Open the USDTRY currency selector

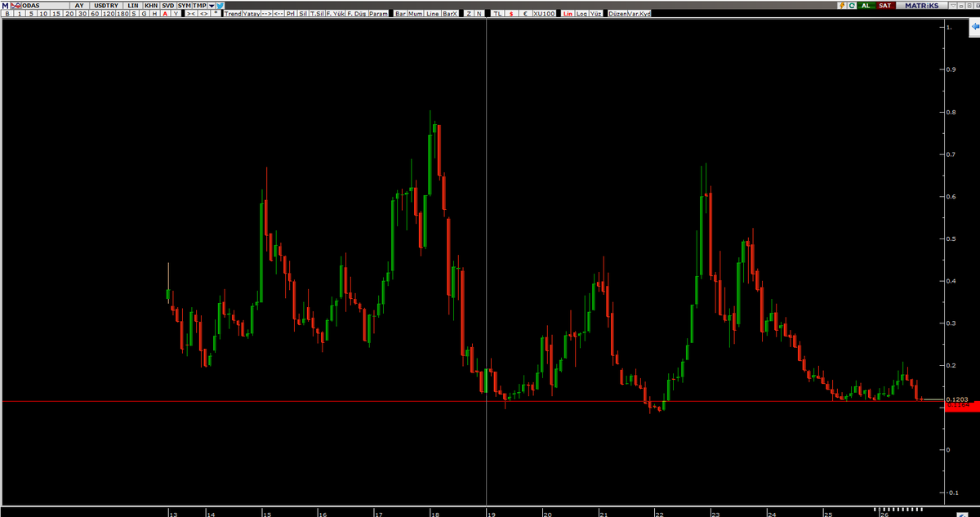coord(107,5)
